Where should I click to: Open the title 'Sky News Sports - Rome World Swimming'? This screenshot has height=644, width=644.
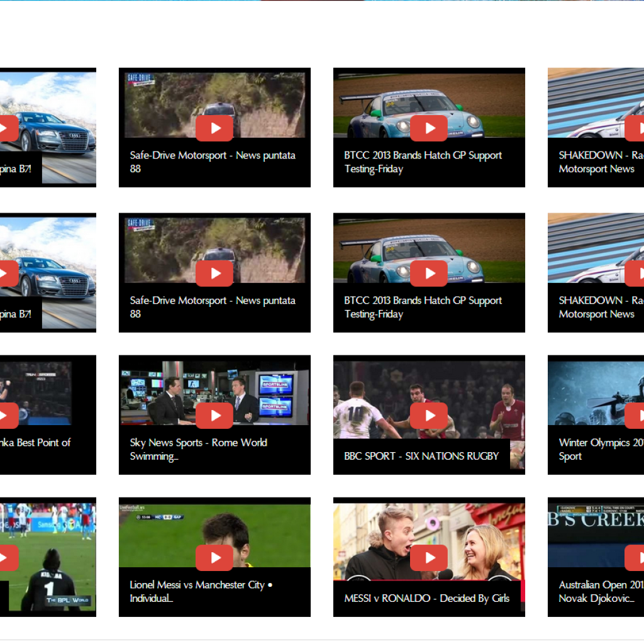tap(198, 449)
